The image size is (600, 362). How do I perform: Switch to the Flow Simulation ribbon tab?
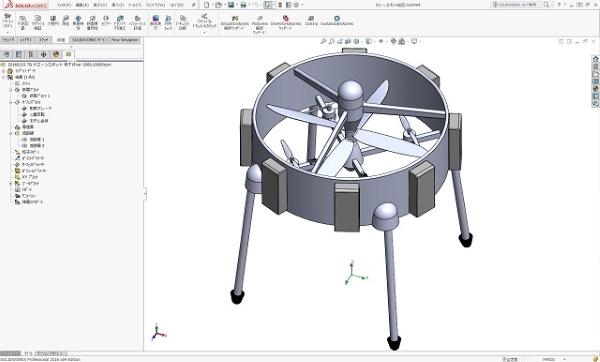(x=124, y=40)
